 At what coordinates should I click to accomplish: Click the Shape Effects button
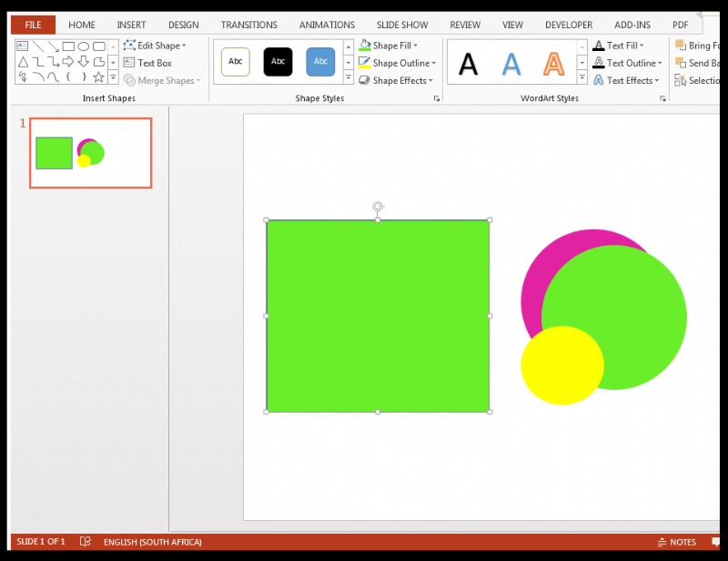point(391,80)
